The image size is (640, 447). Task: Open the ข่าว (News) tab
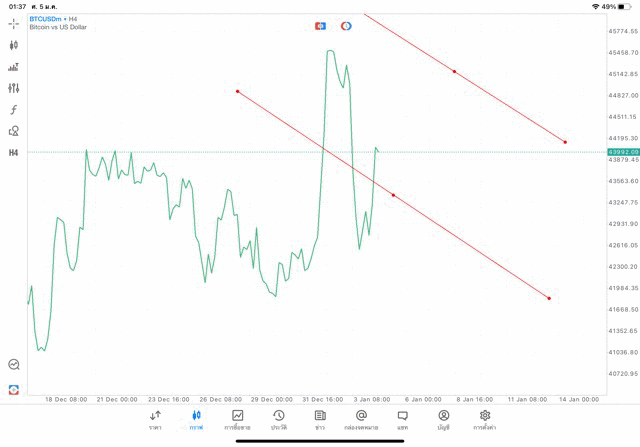[320, 419]
